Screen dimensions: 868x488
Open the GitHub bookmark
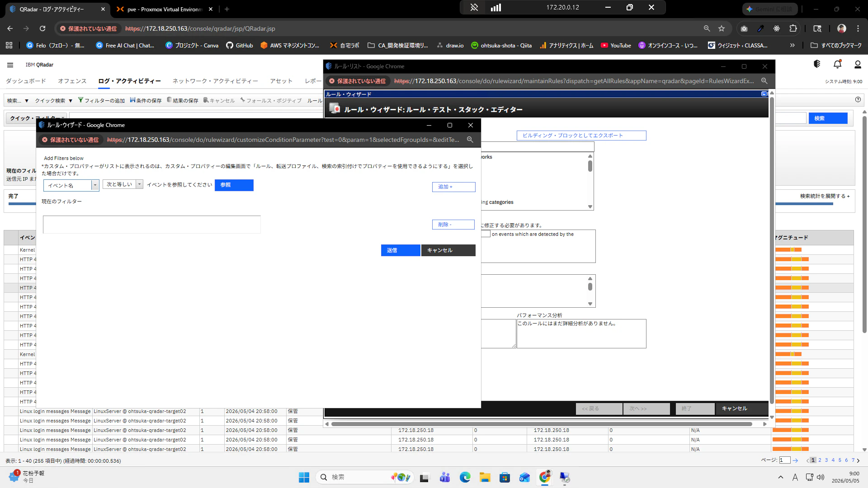coord(239,45)
